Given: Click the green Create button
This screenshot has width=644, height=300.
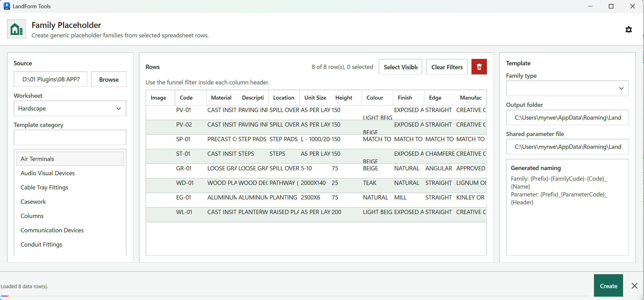Looking at the screenshot, I should [x=609, y=286].
